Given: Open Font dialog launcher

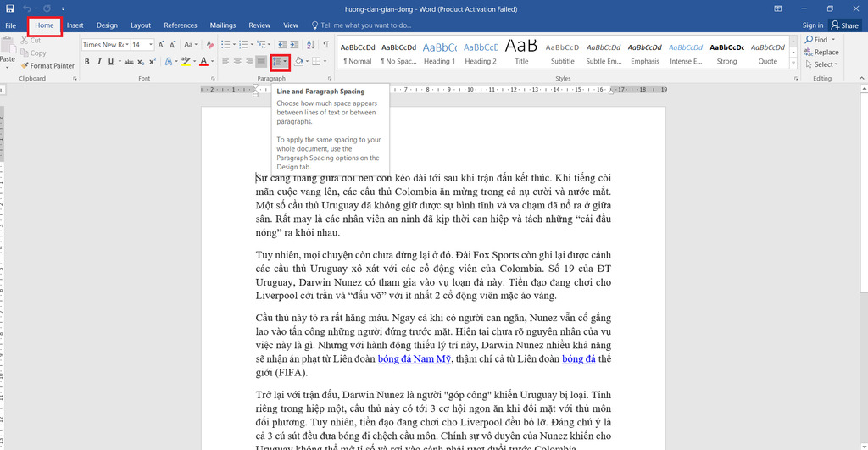Looking at the screenshot, I should (x=213, y=79).
